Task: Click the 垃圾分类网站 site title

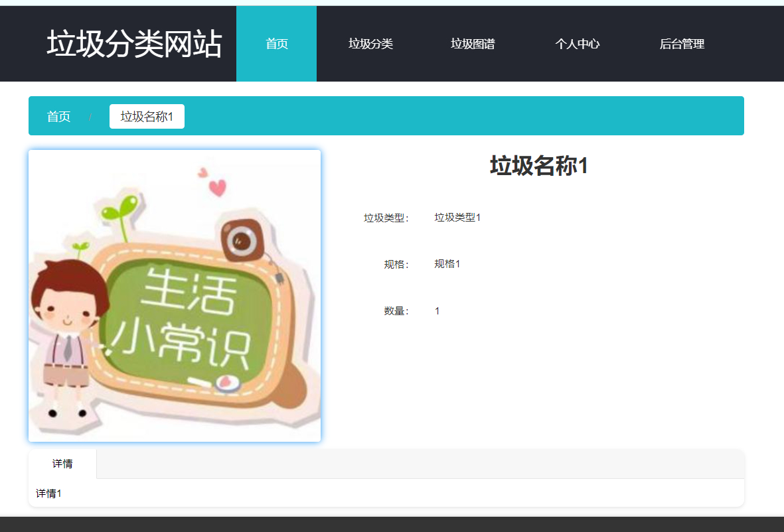Action: coord(134,44)
